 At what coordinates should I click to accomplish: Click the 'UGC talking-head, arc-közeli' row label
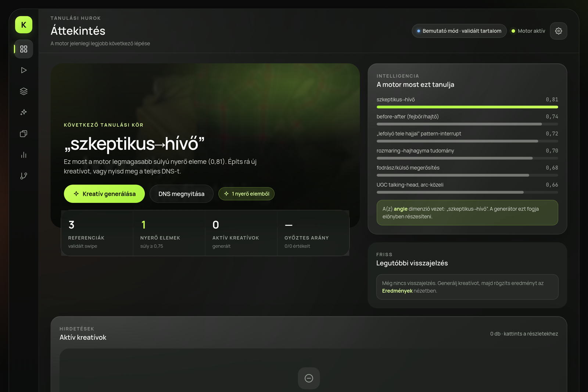[410, 185]
